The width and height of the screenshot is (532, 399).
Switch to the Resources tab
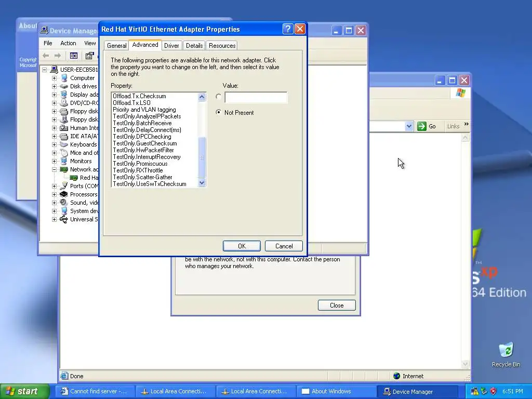[x=222, y=46]
